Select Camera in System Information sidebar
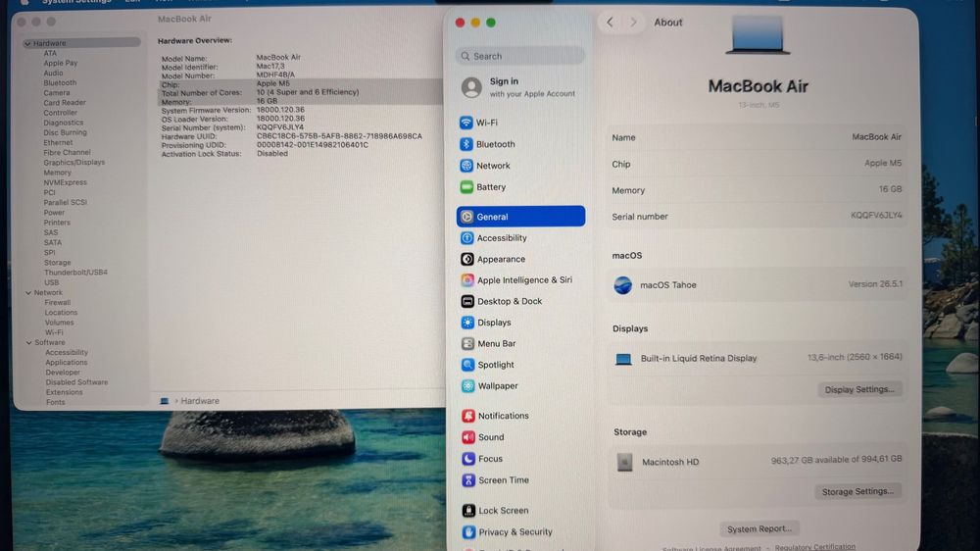The image size is (980, 551). (56, 93)
